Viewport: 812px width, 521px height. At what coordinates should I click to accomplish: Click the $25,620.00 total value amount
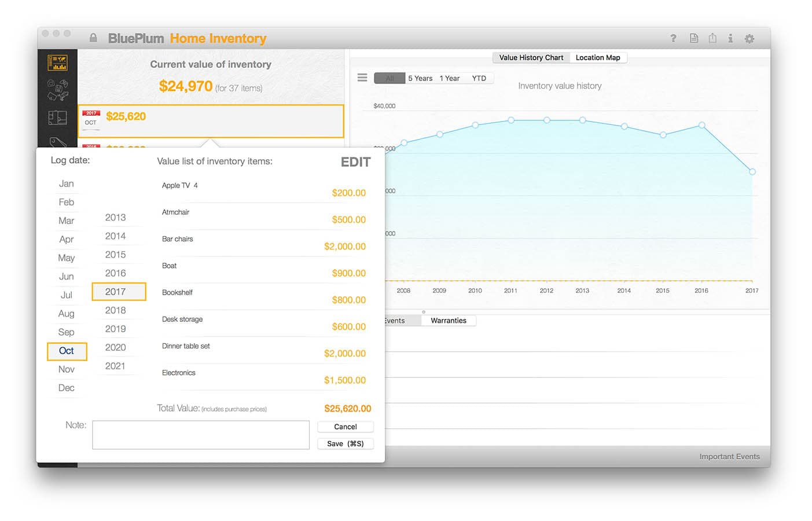click(348, 408)
